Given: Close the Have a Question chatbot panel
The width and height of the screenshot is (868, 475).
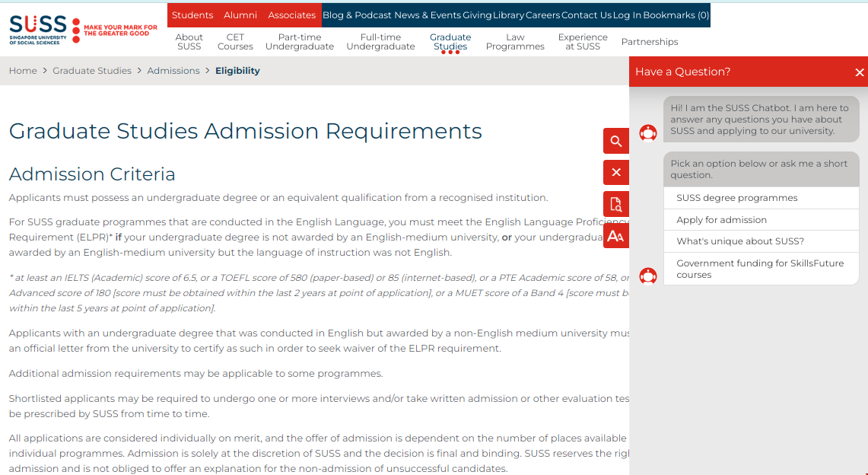Looking at the screenshot, I should coord(858,72).
